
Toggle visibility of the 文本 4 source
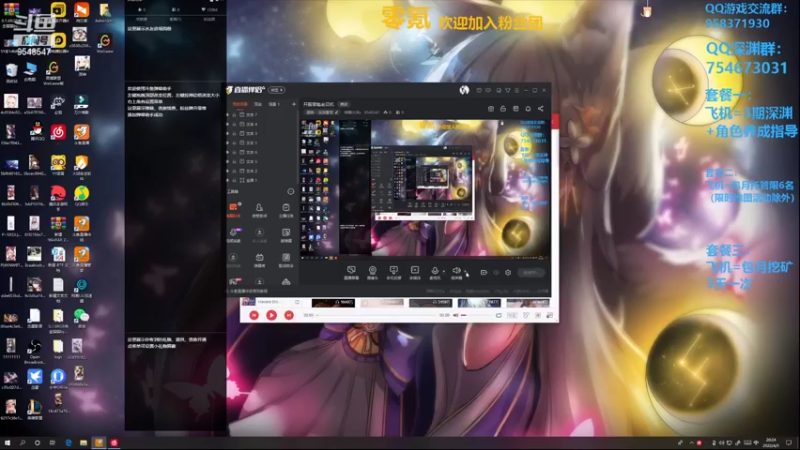[235, 124]
